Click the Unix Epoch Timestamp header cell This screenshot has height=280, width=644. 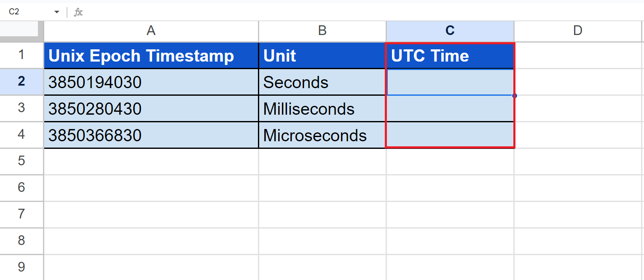point(151,56)
